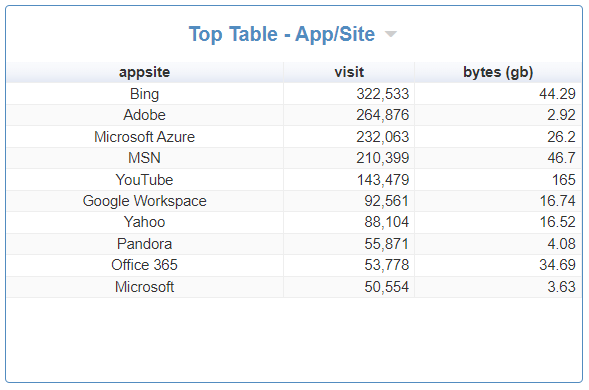The image size is (589, 390).
Task: Select the Microsoft Azure appsite cell
Action: (x=145, y=137)
